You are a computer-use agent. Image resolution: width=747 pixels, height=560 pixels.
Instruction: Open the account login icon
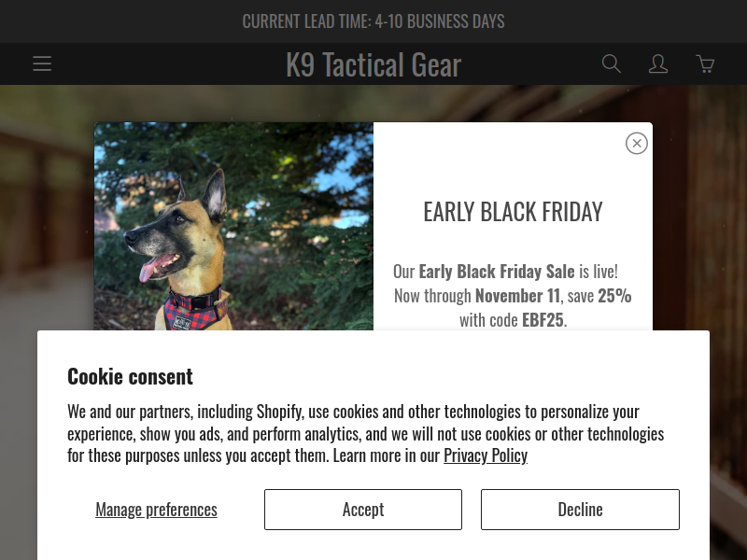click(658, 63)
